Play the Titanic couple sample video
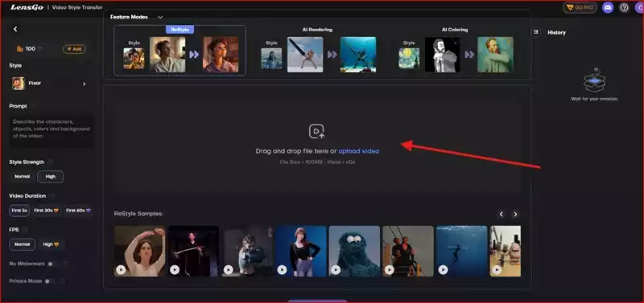Viewport: 644px width, 303px height. 390,269
